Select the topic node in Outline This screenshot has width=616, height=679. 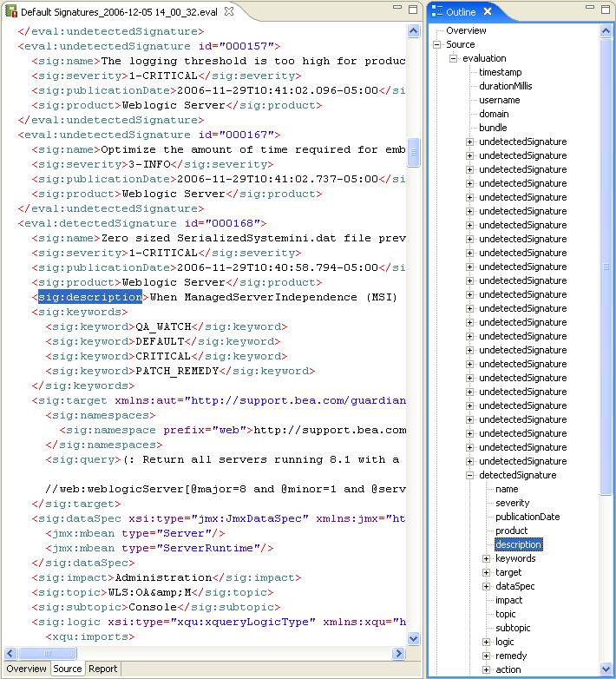[x=505, y=614]
